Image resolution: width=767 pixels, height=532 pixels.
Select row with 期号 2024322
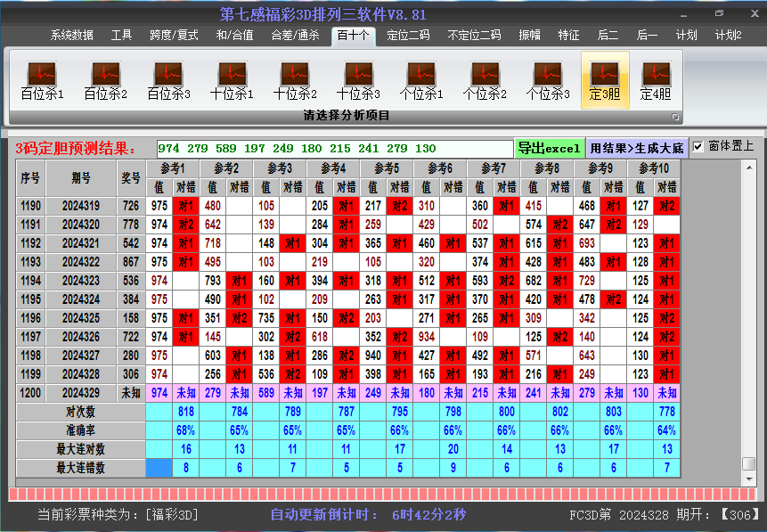(347, 262)
